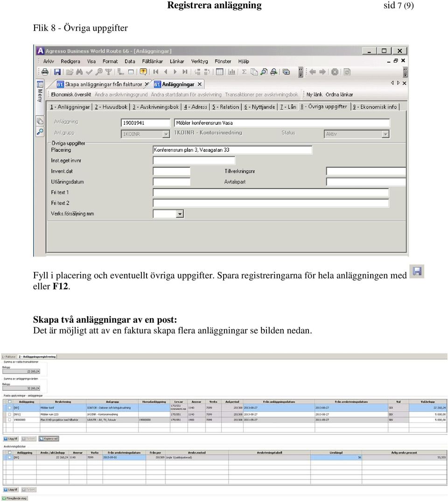448x502 pixels.
Task: Click the yellow help question mark icon
Action: coord(143,72)
